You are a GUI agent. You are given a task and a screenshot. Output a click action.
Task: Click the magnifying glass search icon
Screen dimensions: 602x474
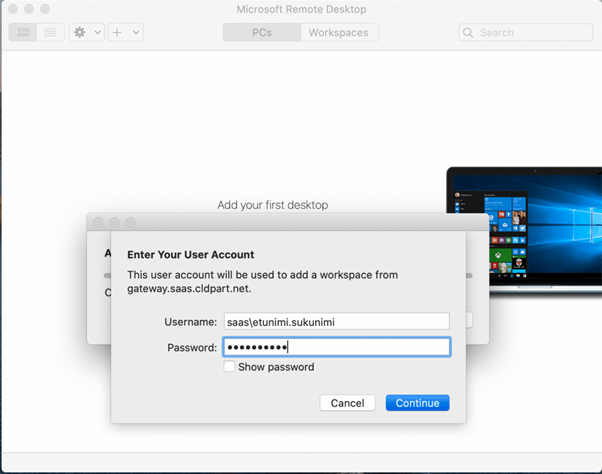[468, 32]
